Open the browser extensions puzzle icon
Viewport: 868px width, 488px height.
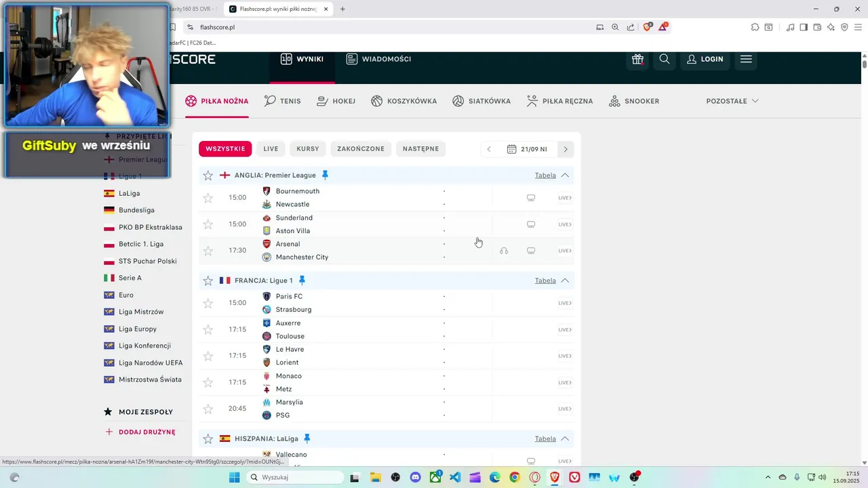click(x=755, y=27)
